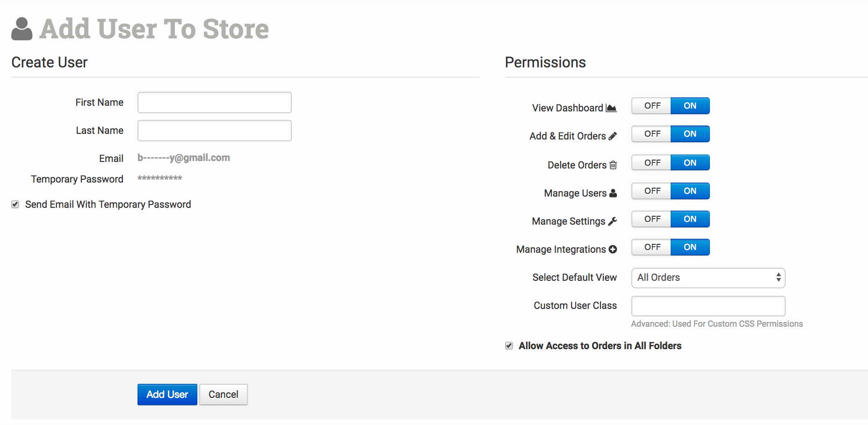Click the pencil icon beside Add & Edit Orders
868x425 pixels.
click(613, 135)
